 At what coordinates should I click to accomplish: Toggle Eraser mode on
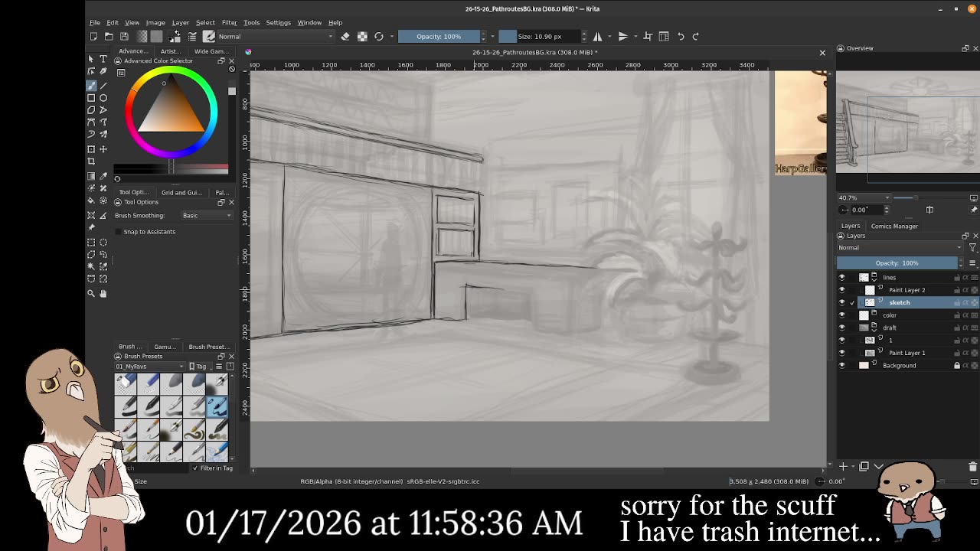tap(345, 36)
